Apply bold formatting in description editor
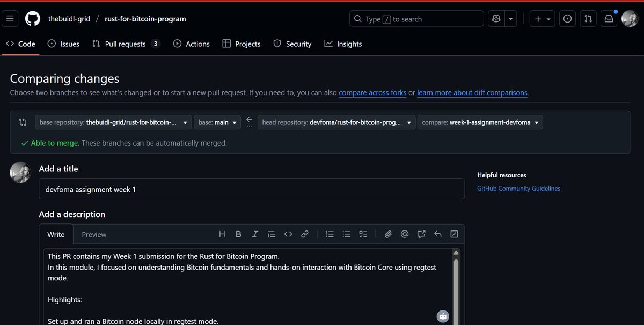644x325 pixels. 238,234
